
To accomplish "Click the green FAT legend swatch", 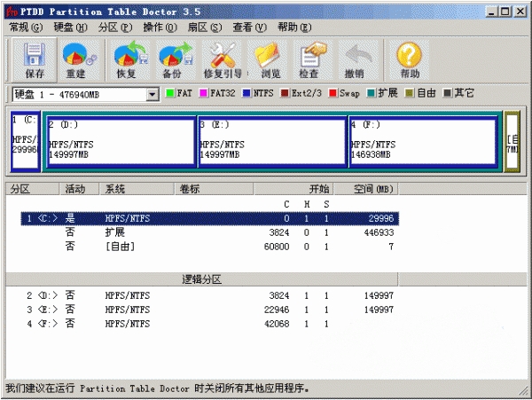I will 170,93.
